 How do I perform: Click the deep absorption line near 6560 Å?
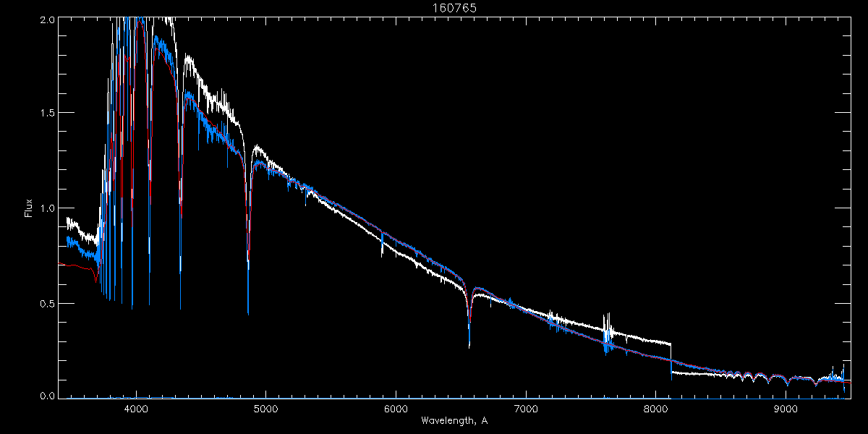tap(469, 318)
